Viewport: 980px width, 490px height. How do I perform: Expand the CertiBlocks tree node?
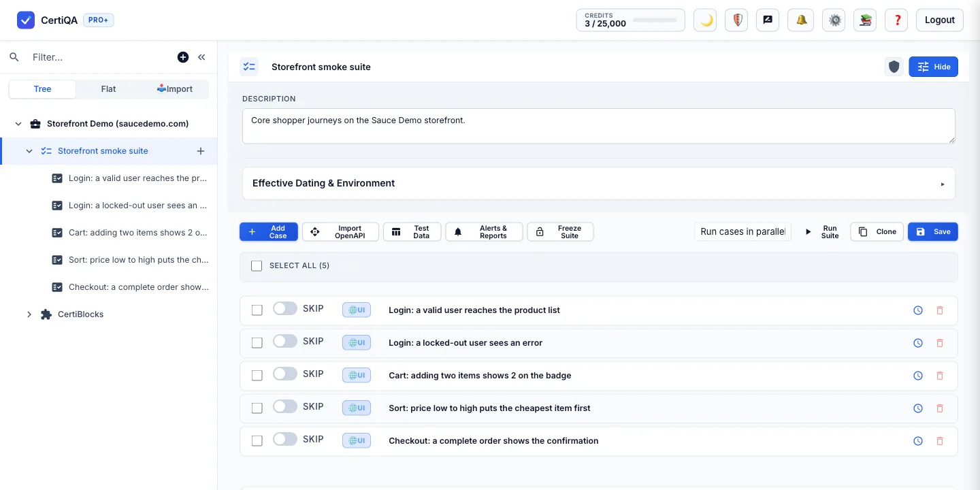pyautogui.click(x=29, y=314)
